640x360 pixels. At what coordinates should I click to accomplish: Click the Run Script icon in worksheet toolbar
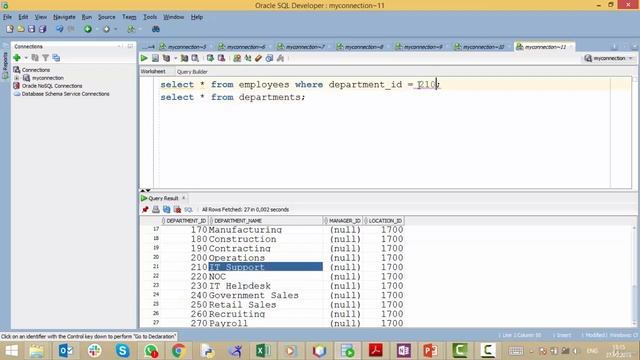coord(156,58)
